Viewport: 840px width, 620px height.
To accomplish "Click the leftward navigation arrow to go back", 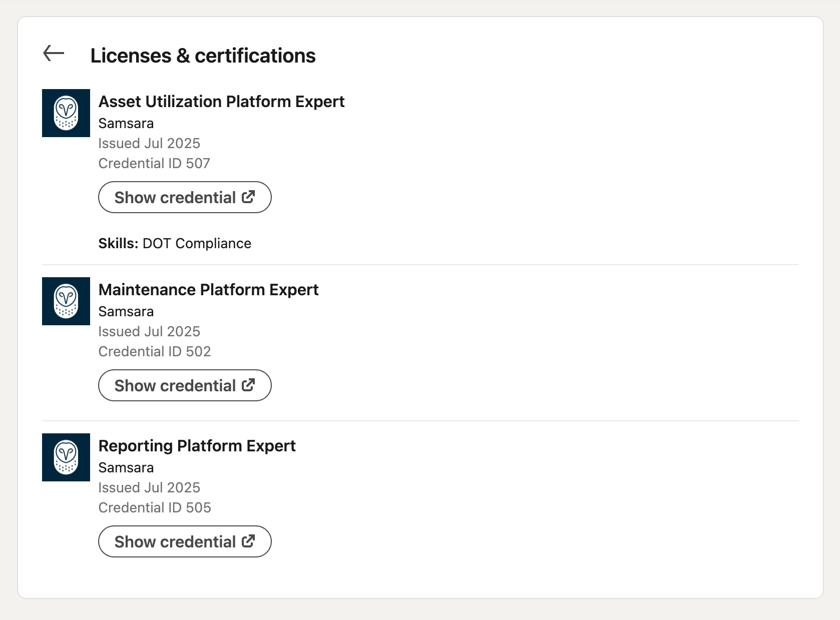I will [x=53, y=54].
